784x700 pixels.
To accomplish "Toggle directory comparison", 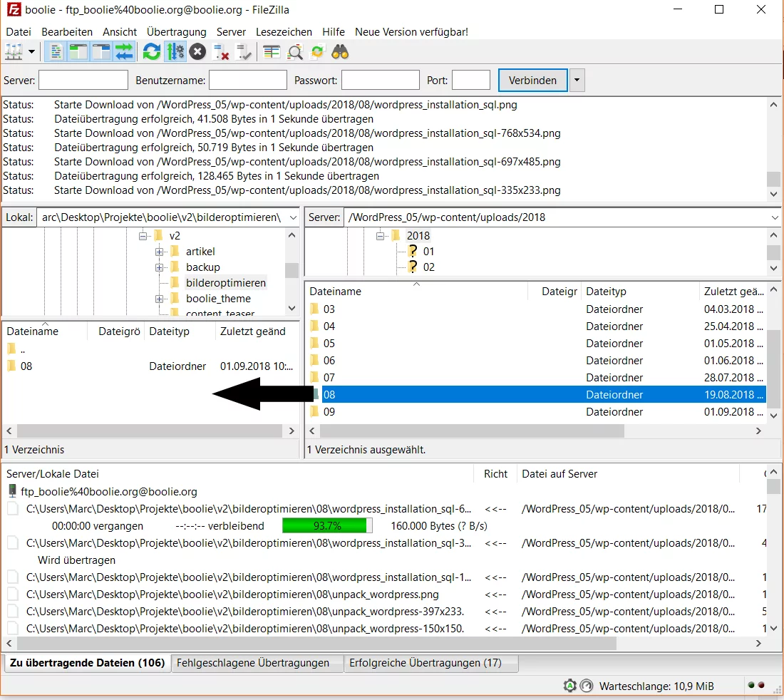I will [295, 51].
